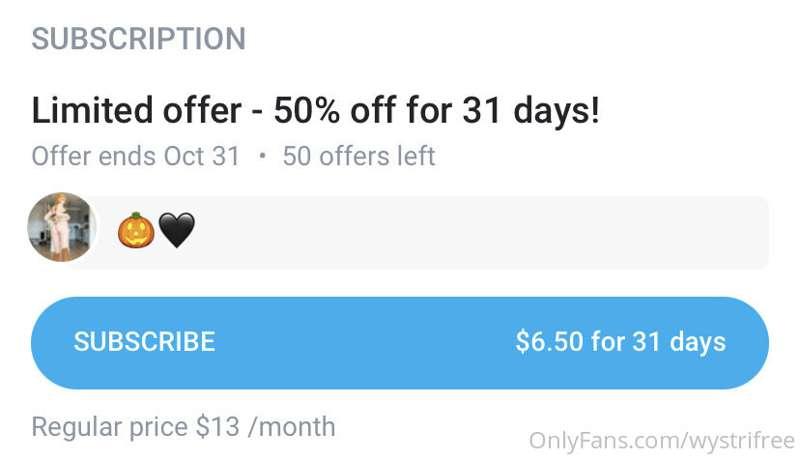
Task: Select the Offer ends Oct 31 text
Action: point(136,156)
